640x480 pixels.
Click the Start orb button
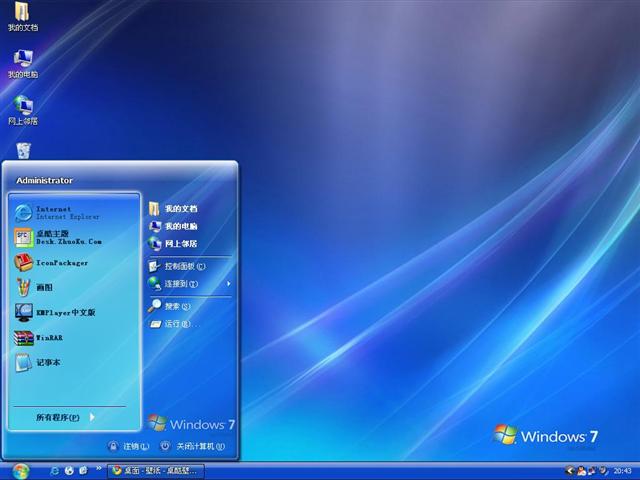pos(20,471)
